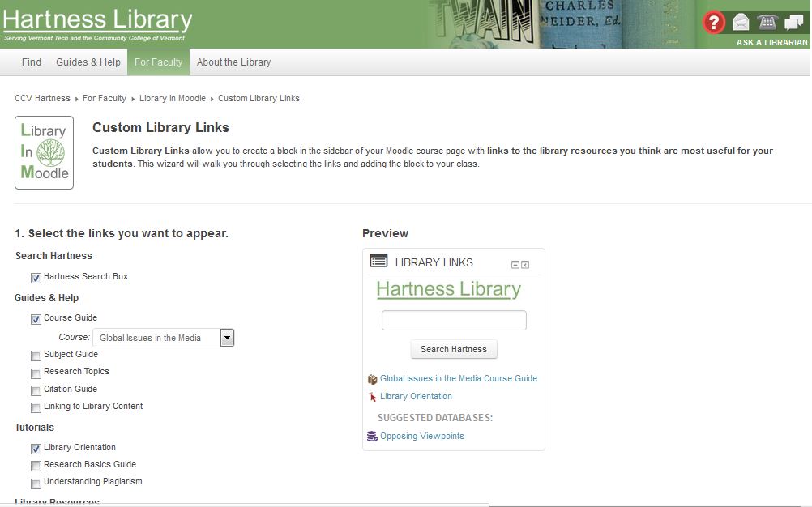Open the email envelope icon in header
The width and height of the screenshot is (812, 507).
click(741, 22)
